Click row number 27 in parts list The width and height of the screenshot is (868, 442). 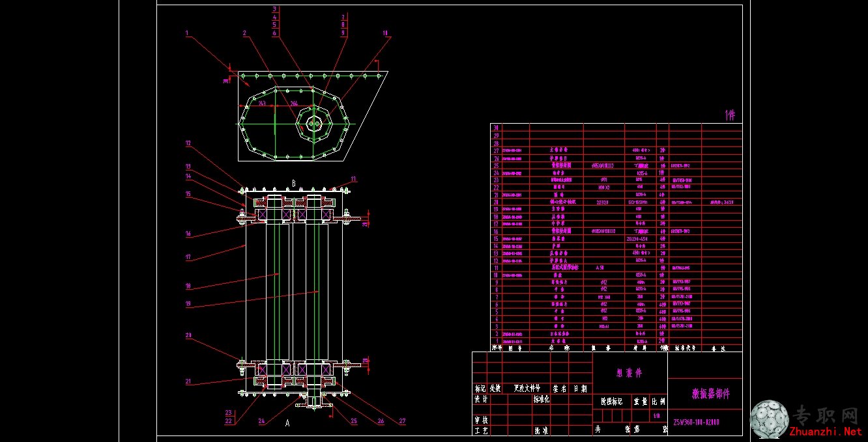pyautogui.click(x=496, y=150)
